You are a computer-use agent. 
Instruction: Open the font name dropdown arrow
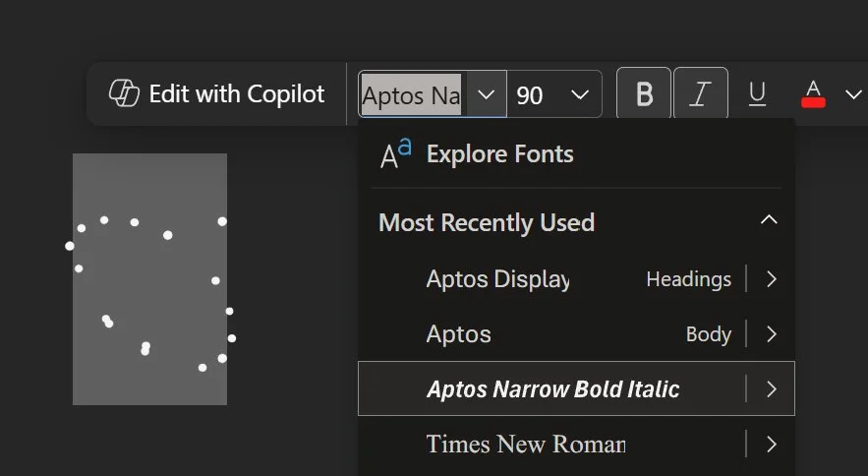pyautogui.click(x=486, y=94)
